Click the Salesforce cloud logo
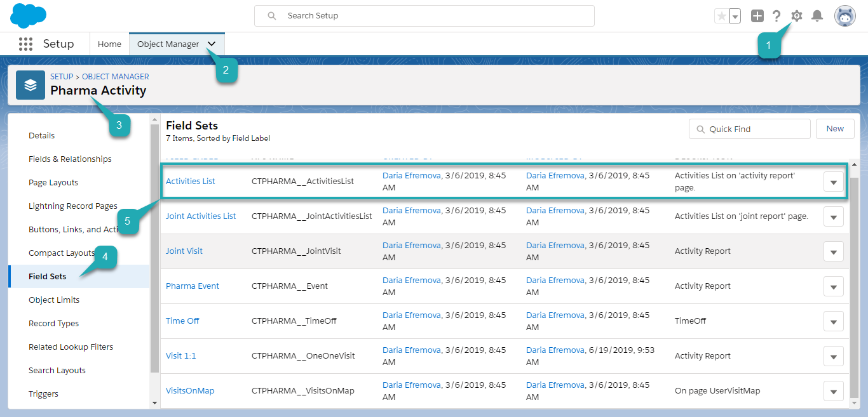Screen dimensions: 868x417 click(29, 15)
